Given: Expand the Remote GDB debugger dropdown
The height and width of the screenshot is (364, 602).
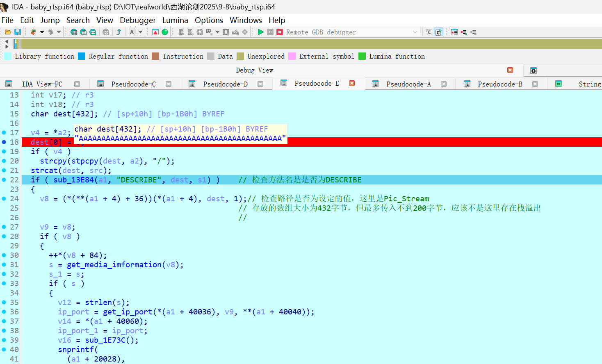Looking at the screenshot, I should [415, 32].
